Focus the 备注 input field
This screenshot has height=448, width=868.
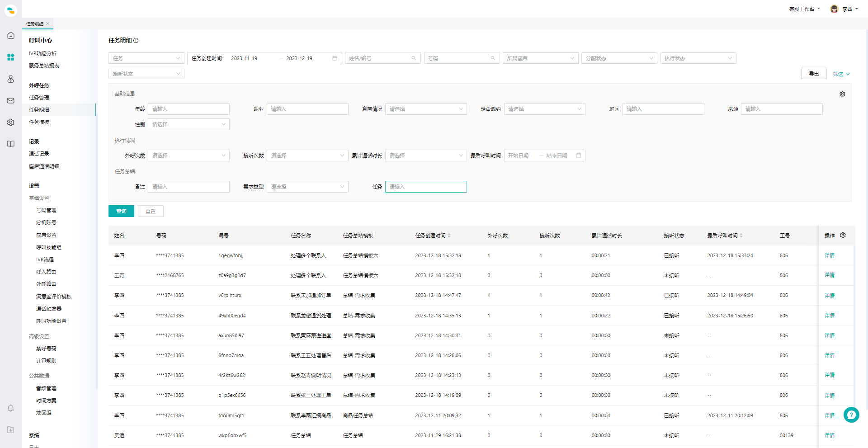pyautogui.click(x=189, y=187)
